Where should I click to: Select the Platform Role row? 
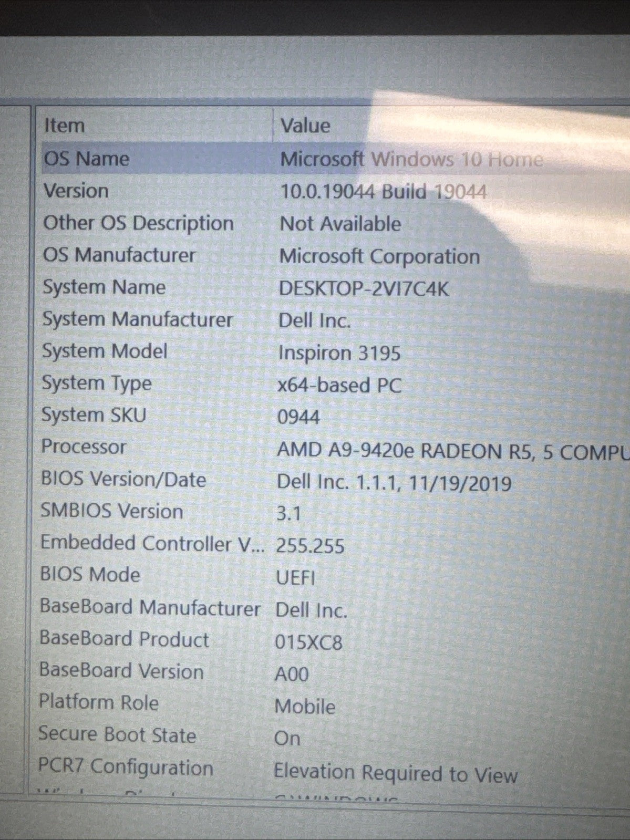click(x=98, y=702)
